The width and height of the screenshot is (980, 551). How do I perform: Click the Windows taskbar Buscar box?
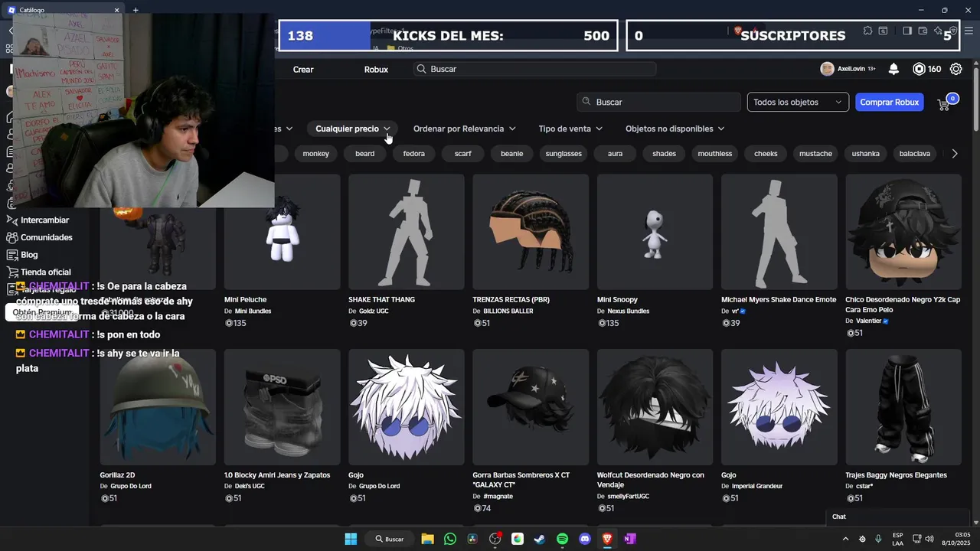click(390, 539)
